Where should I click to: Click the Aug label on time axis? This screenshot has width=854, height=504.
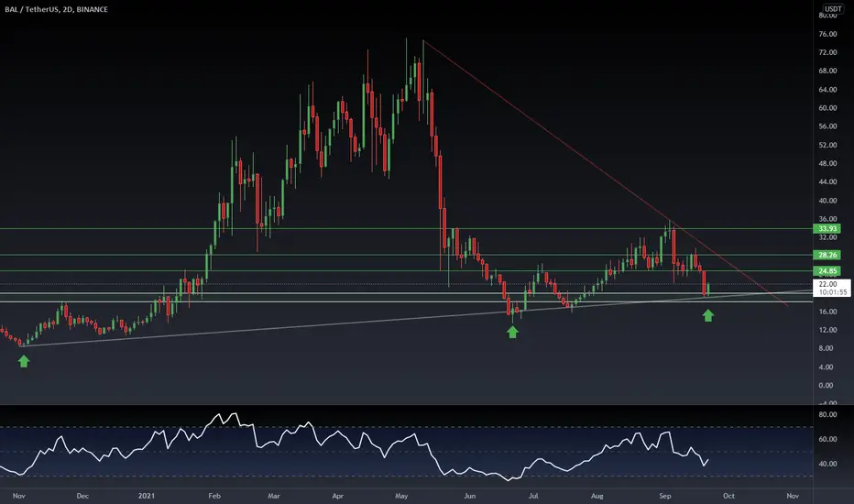[x=597, y=496]
